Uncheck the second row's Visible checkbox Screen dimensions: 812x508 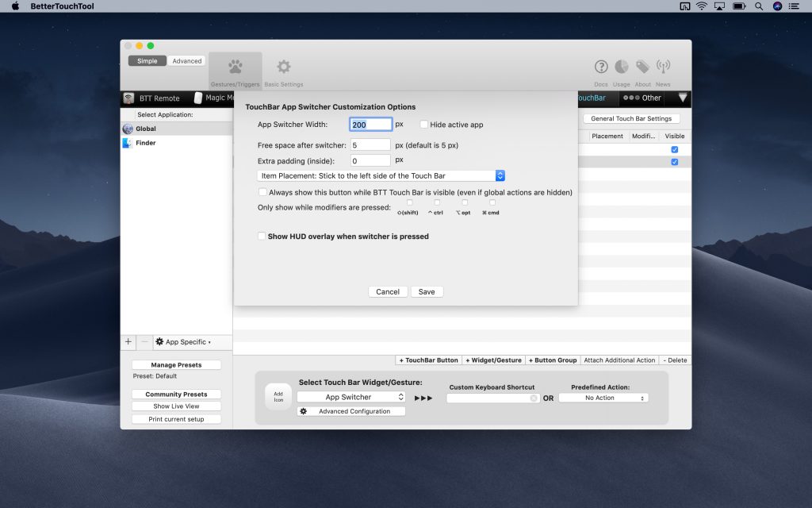(x=674, y=162)
